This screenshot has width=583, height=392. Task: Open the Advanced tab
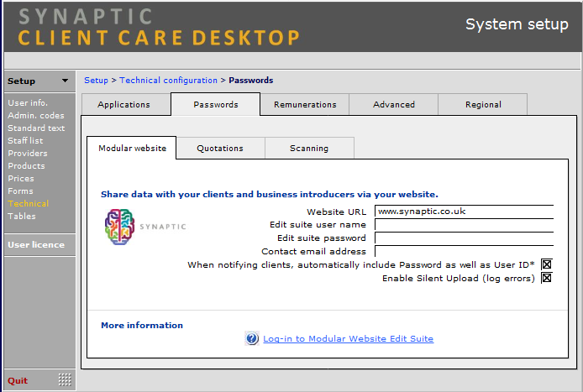click(x=394, y=104)
